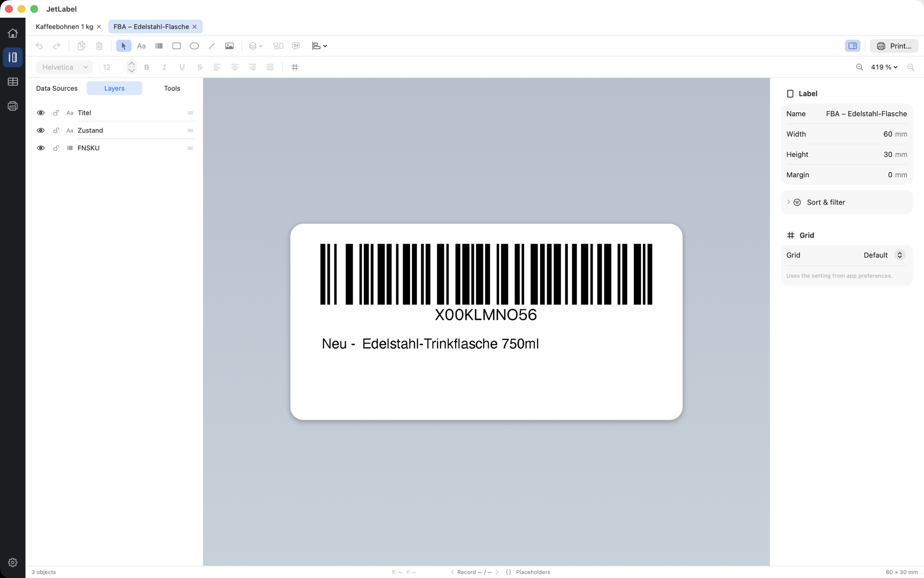Open app settings gear icon

(13, 563)
